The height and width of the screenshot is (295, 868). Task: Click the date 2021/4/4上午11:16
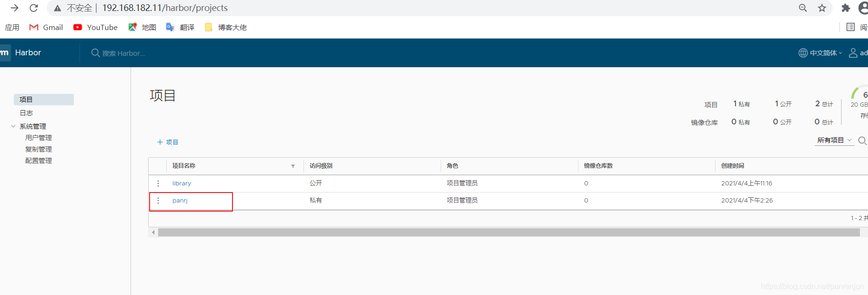coord(747,183)
